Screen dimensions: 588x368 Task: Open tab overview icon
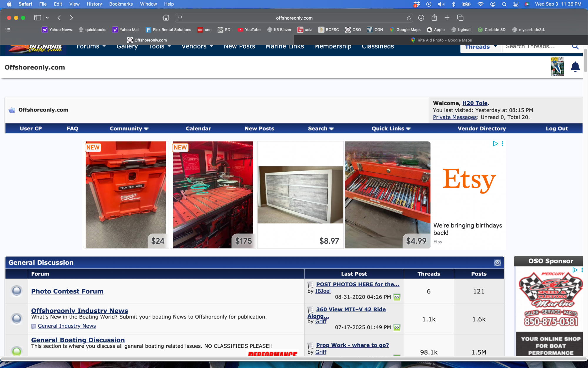[x=460, y=18]
